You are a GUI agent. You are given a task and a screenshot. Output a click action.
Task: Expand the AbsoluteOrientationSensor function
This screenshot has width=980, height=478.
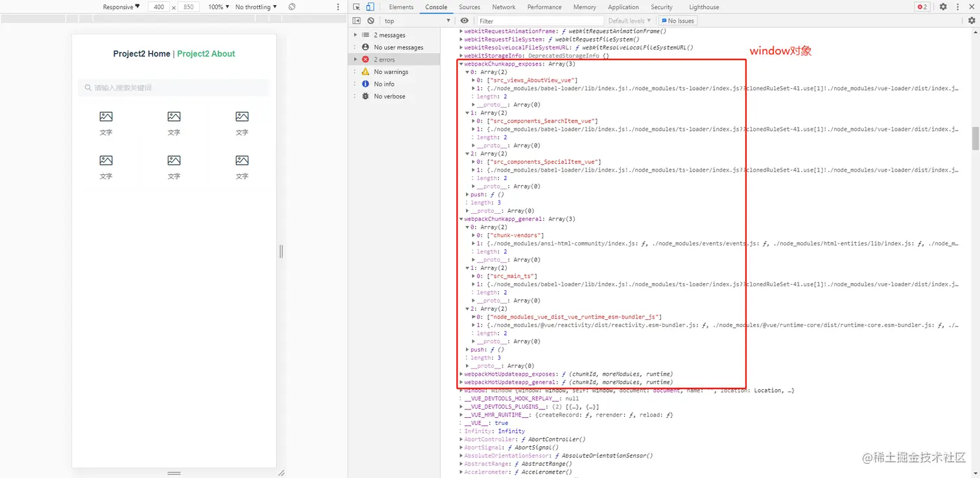coord(461,455)
